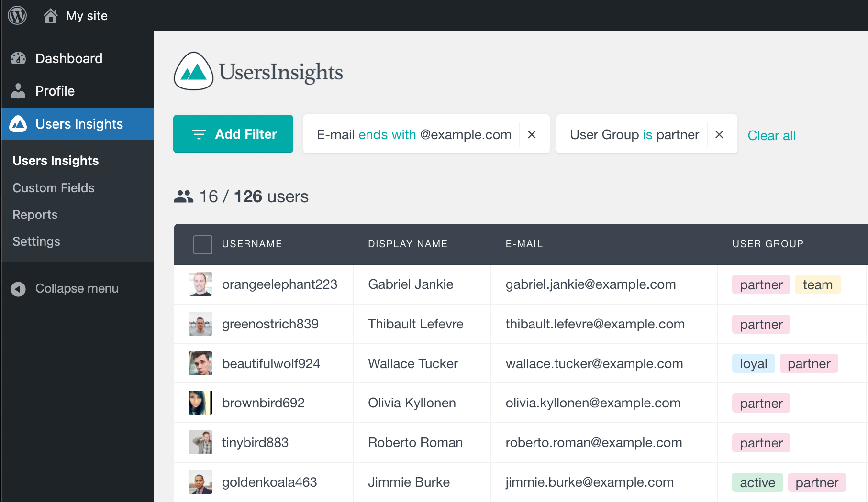Click display name Roberto Roman
Image resolution: width=868 pixels, height=502 pixels.
(x=415, y=443)
